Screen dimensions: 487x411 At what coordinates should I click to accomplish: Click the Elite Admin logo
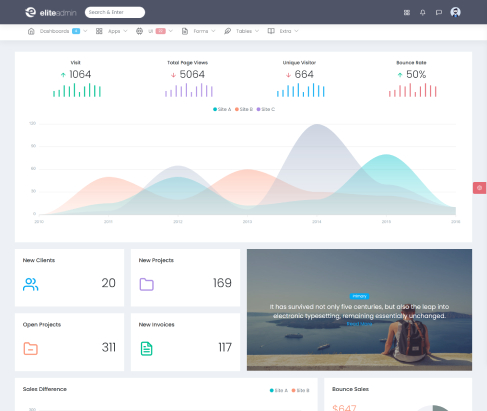(x=51, y=12)
